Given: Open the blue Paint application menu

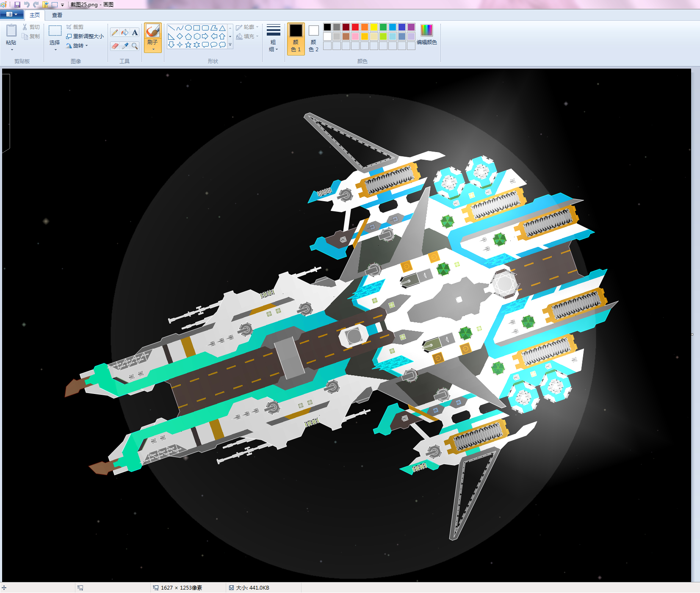Looking at the screenshot, I should pyautogui.click(x=12, y=14).
